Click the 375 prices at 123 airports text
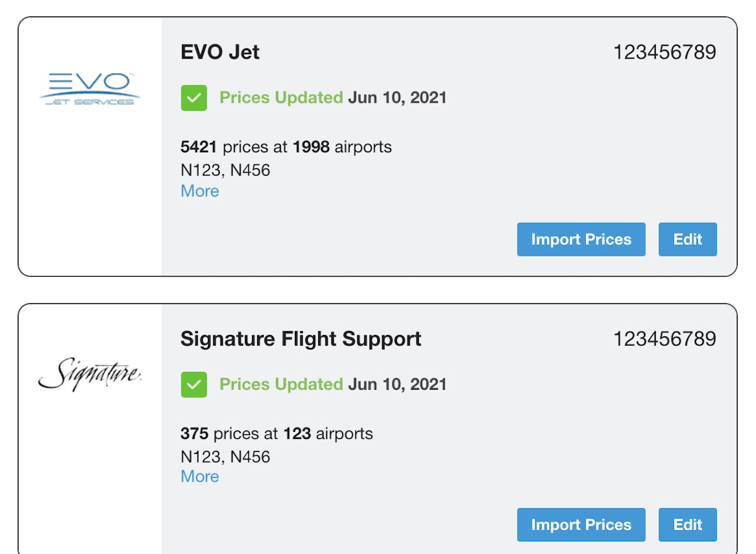 pos(277,434)
